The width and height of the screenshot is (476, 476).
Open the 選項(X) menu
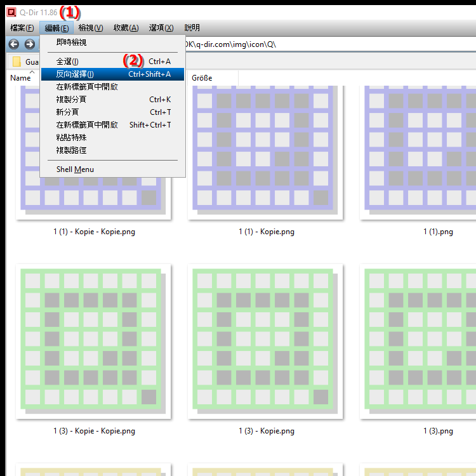pyautogui.click(x=161, y=28)
